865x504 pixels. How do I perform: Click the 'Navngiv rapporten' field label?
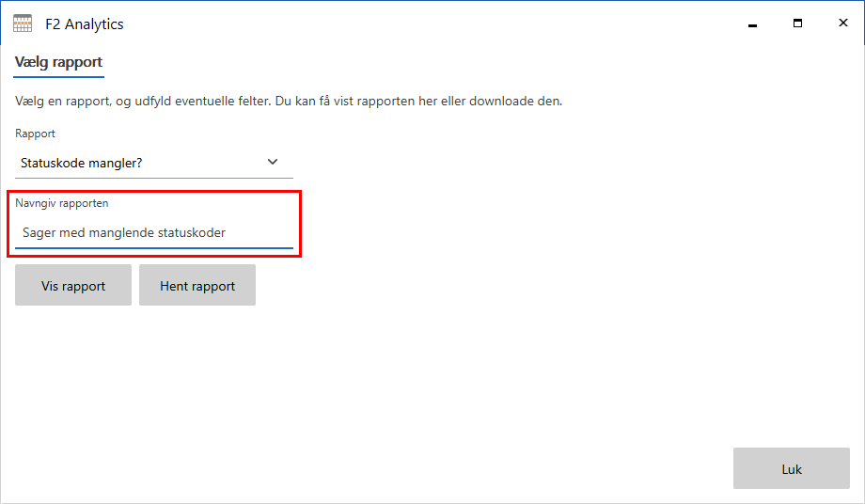tap(62, 203)
